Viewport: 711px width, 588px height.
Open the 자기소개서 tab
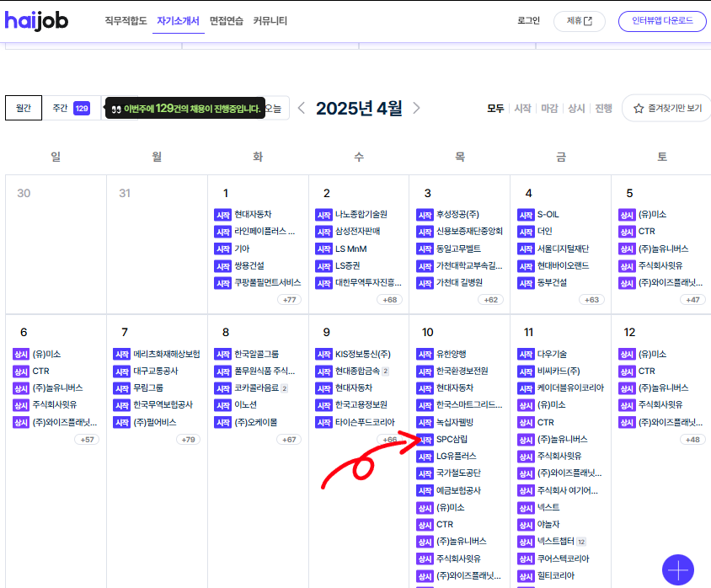pos(178,21)
